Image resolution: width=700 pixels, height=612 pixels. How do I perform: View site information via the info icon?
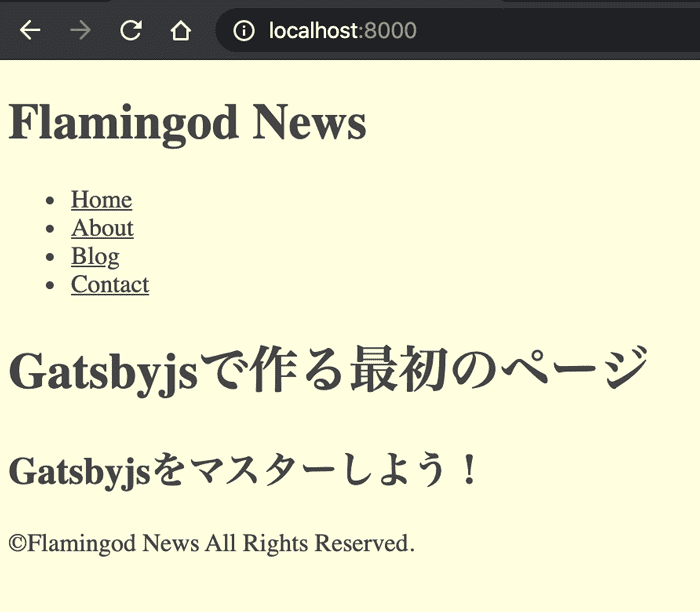(x=244, y=31)
